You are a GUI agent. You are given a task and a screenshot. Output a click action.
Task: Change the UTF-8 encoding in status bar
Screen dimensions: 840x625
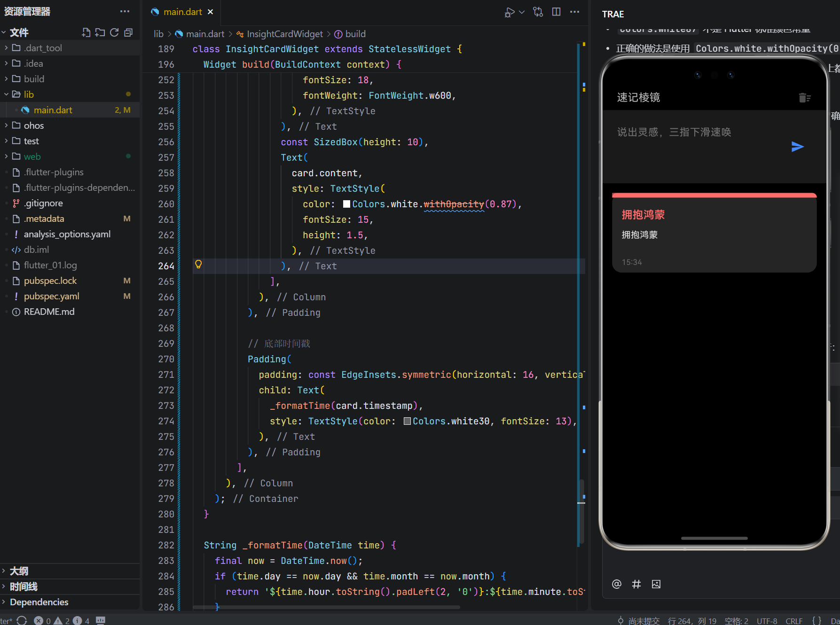767,621
